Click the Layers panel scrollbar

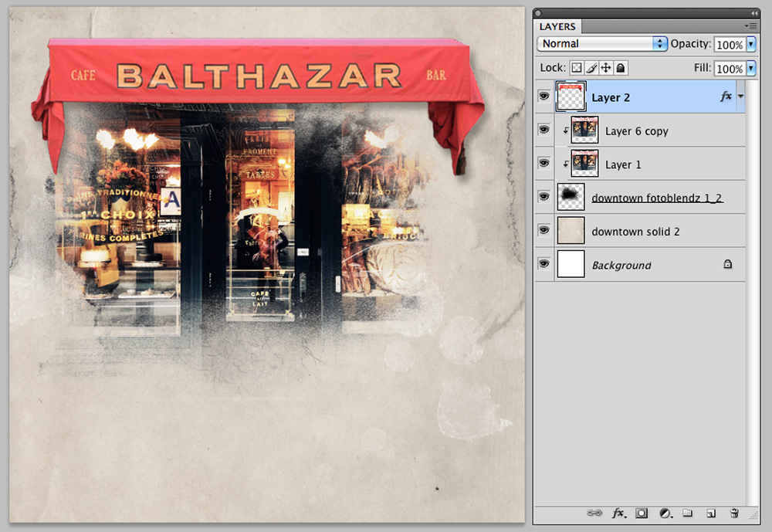pyautogui.click(x=752, y=293)
